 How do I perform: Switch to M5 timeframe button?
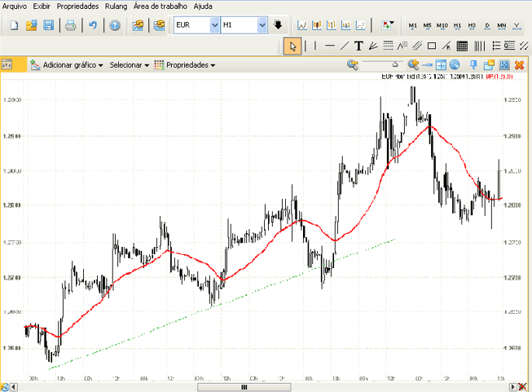click(x=428, y=25)
